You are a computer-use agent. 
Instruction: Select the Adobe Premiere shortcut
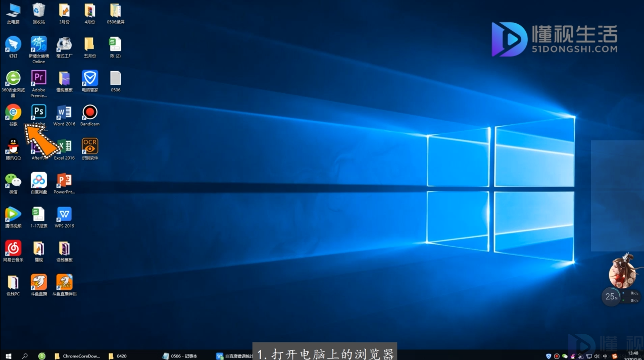pyautogui.click(x=39, y=84)
